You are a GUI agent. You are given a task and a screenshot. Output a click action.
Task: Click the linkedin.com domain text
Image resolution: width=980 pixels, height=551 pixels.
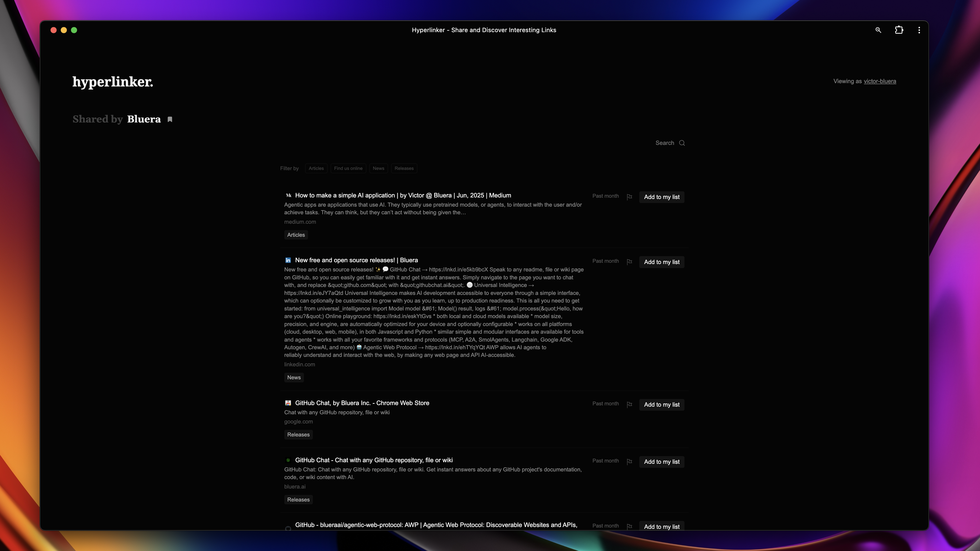[x=299, y=365]
